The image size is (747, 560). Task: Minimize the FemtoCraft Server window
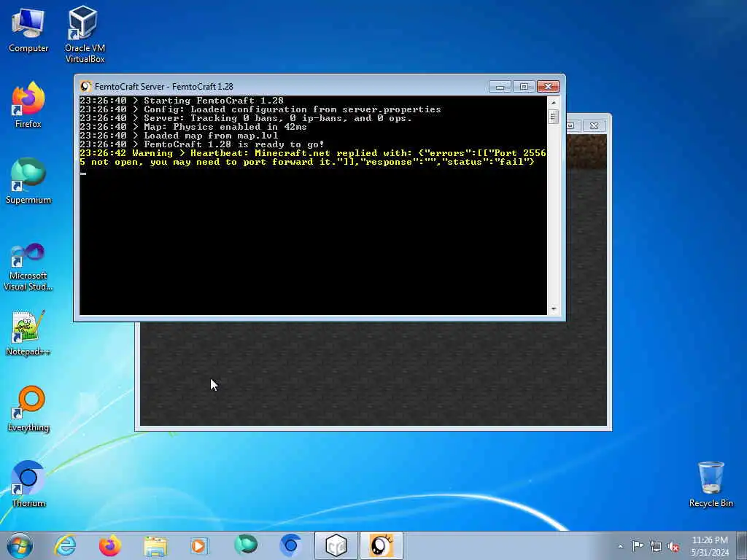(500, 86)
